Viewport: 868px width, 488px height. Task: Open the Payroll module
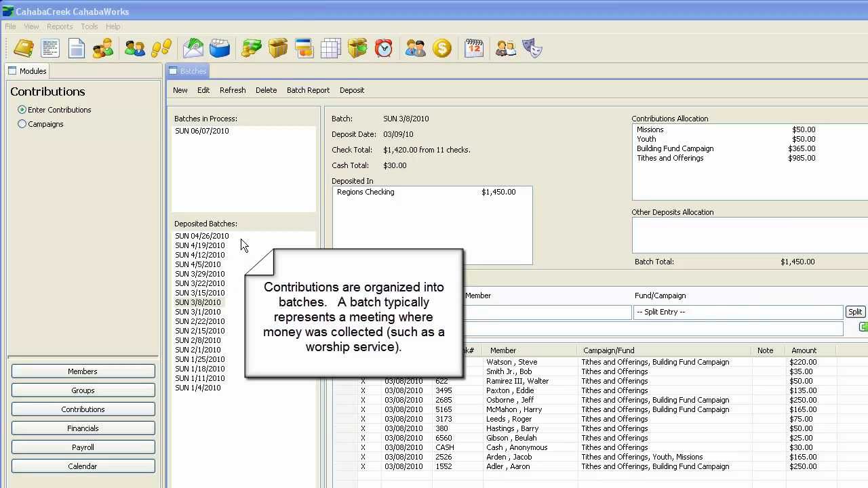83,447
